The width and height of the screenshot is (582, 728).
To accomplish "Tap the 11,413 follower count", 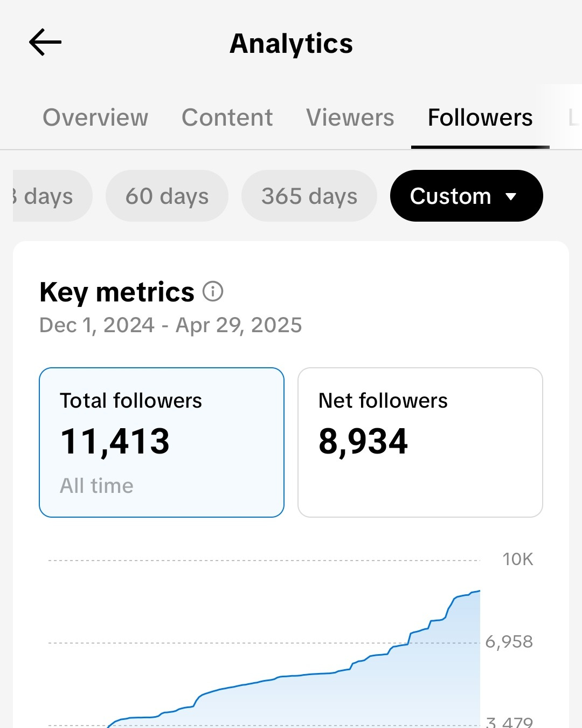I will [x=115, y=442].
